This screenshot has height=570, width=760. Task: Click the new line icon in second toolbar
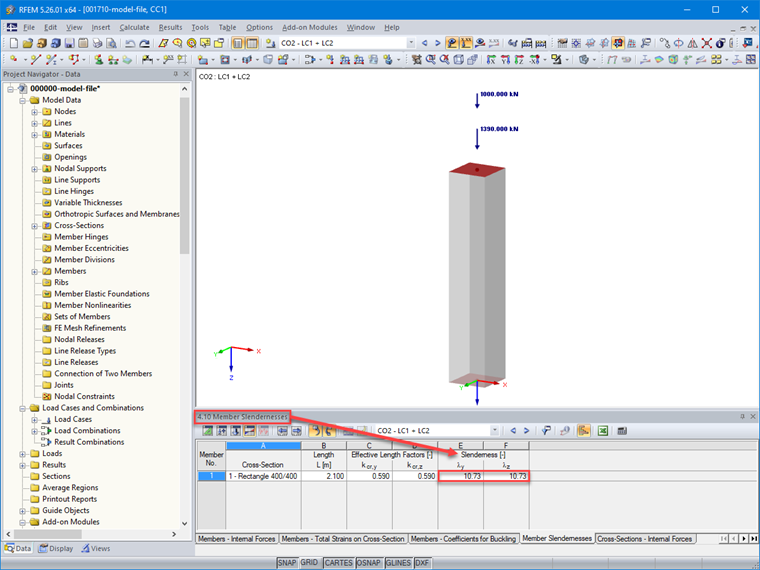[35, 60]
